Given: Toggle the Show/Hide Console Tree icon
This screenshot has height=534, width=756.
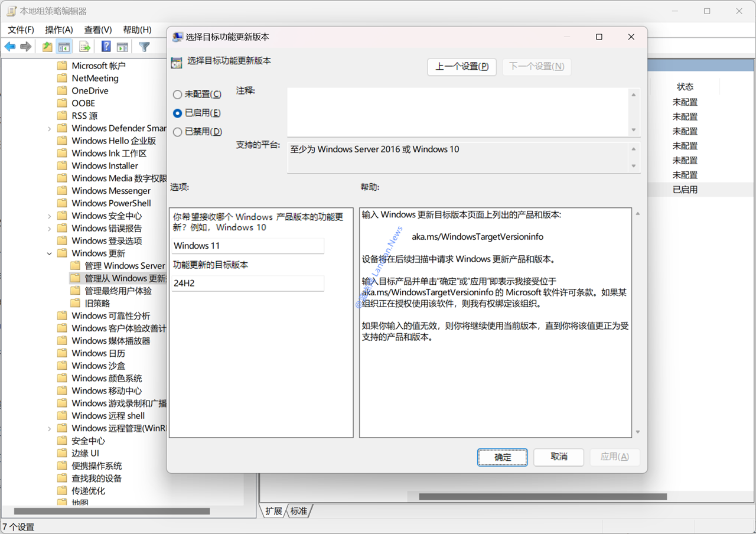Looking at the screenshot, I should [64, 47].
